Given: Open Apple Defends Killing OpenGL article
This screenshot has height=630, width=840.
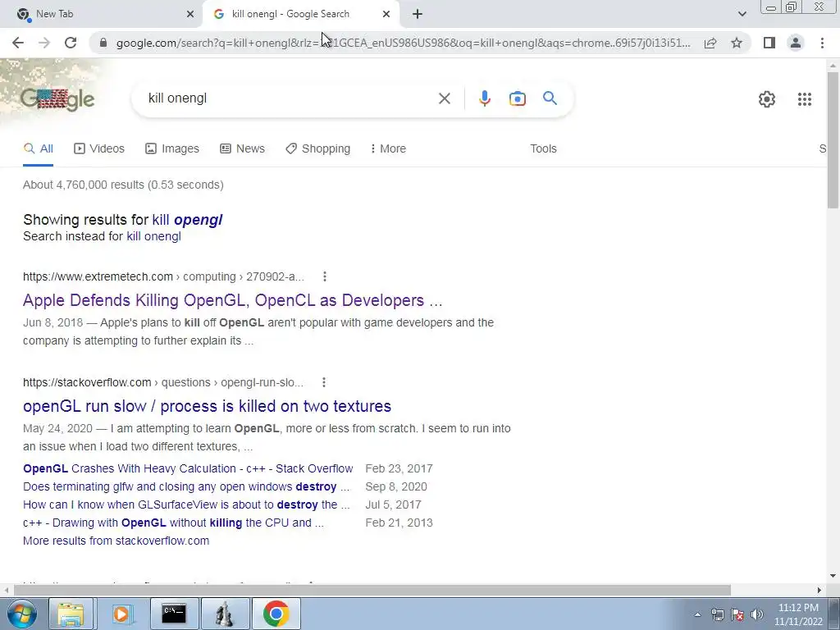Looking at the screenshot, I should coord(232,300).
